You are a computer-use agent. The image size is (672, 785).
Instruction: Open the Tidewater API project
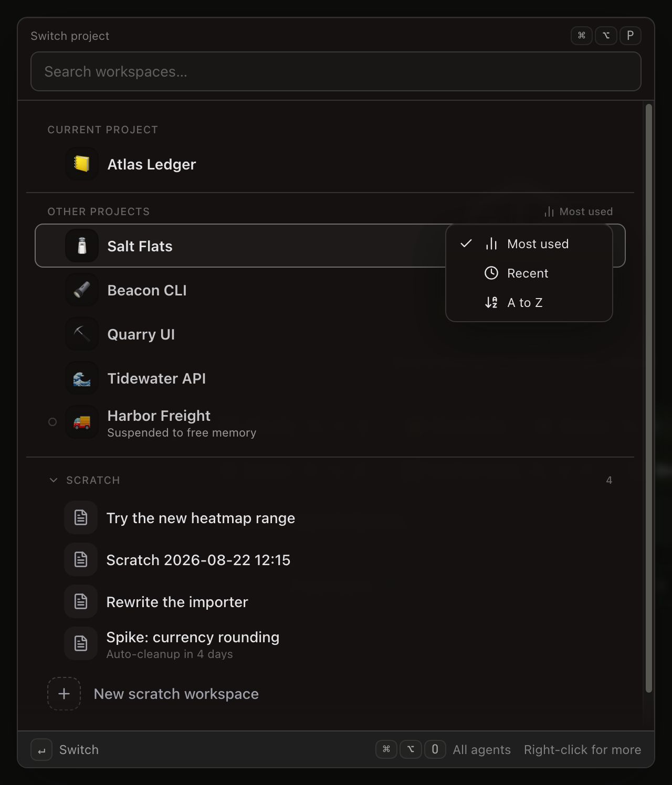[330, 378]
